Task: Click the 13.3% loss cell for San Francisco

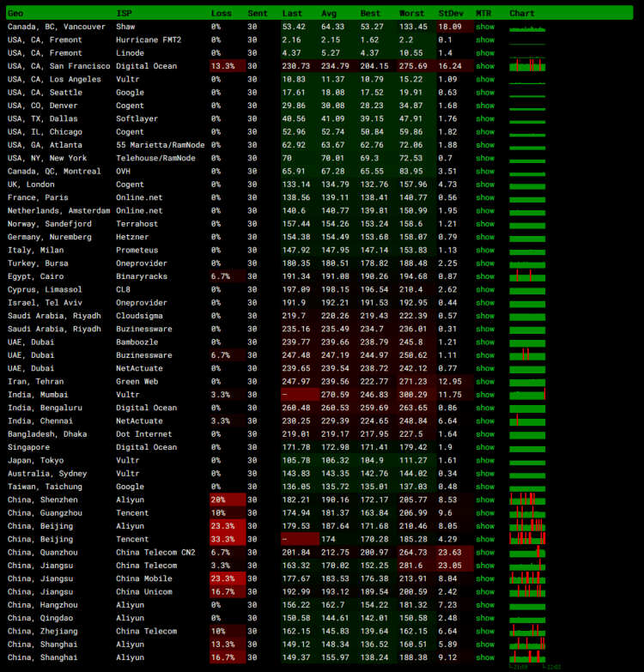Action: click(228, 66)
